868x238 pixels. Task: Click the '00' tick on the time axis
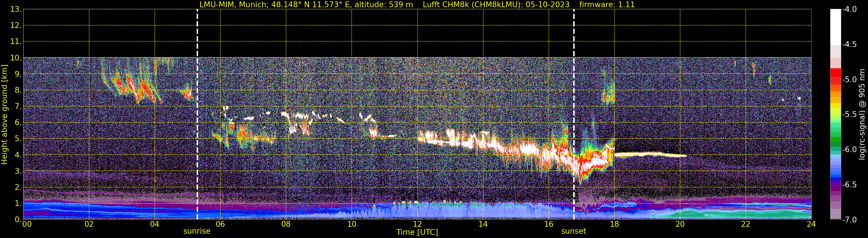pos(27,224)
